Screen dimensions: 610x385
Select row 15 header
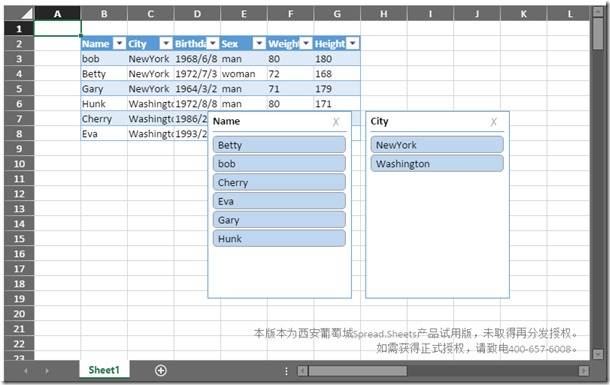coord(19,239)
